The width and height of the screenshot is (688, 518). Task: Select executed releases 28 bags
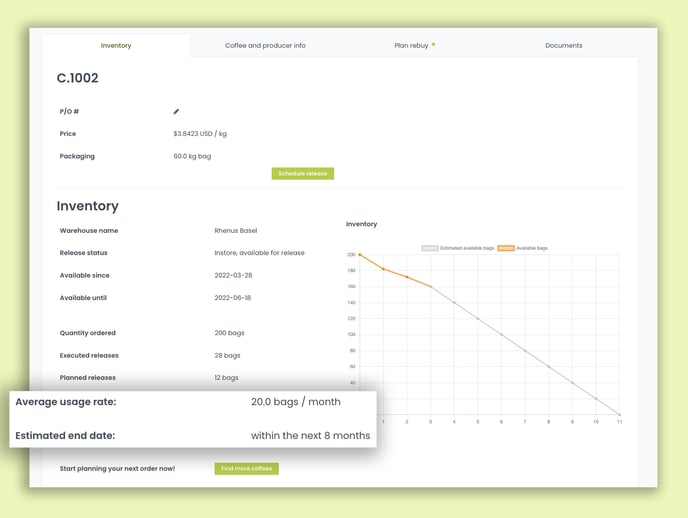(x=227, y=355)
